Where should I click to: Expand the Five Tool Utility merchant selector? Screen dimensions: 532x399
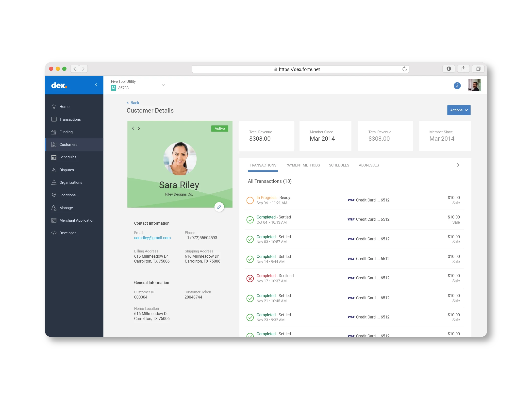(x=163, y=85)
